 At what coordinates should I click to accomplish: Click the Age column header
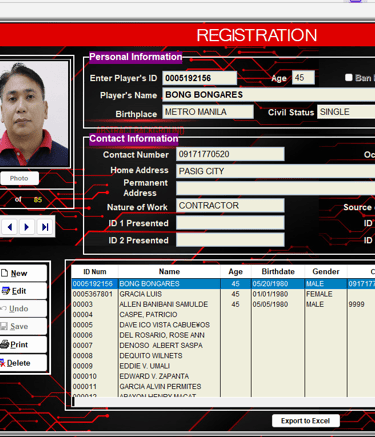(x=235, y=272)
